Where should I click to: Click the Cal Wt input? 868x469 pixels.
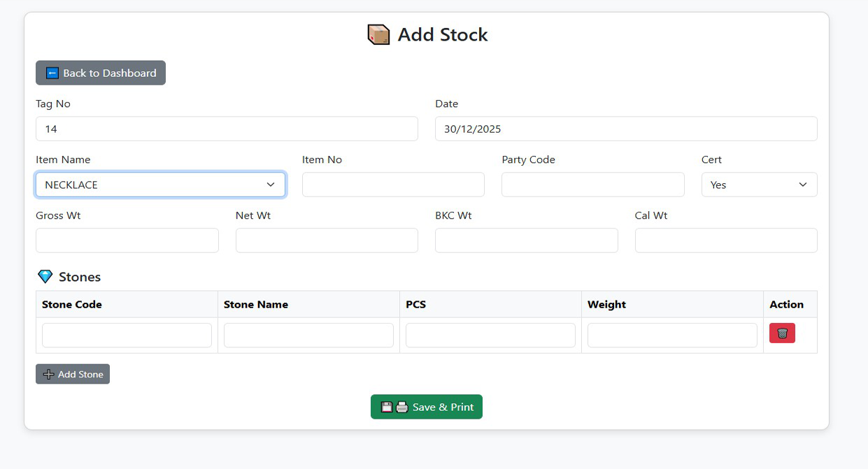point(726,240)
